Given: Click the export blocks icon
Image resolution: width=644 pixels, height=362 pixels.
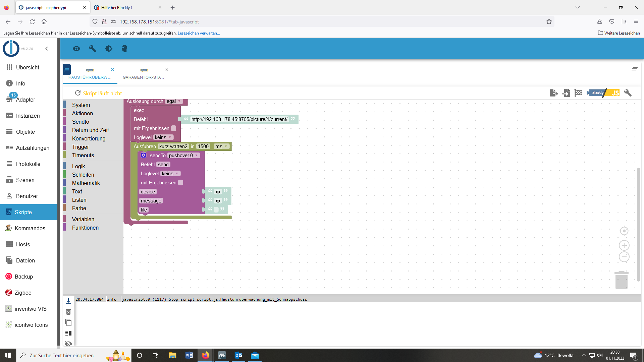Looking at the screenshot, I should pos(554,93).
